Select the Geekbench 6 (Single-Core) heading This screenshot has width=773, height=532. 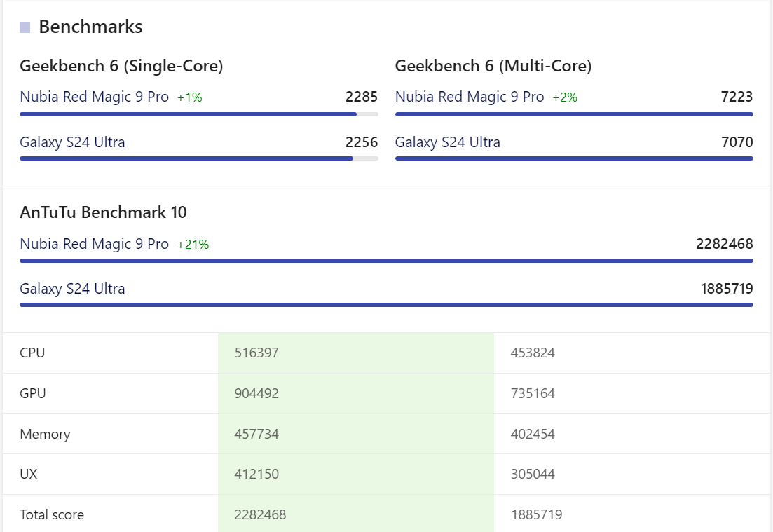coord(121,66)
